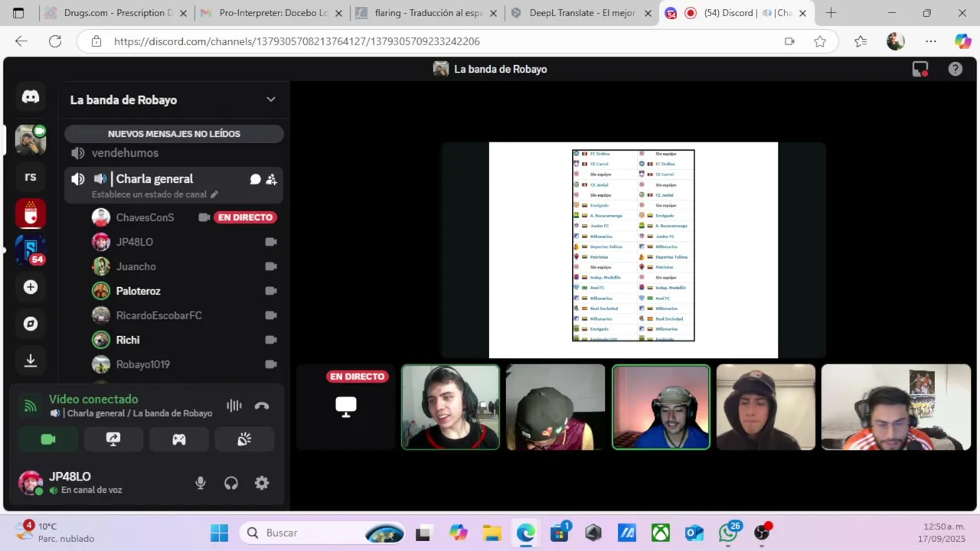
Task: Open Windows Start menu
Action: pyautogui.click(x=219, y=533)
